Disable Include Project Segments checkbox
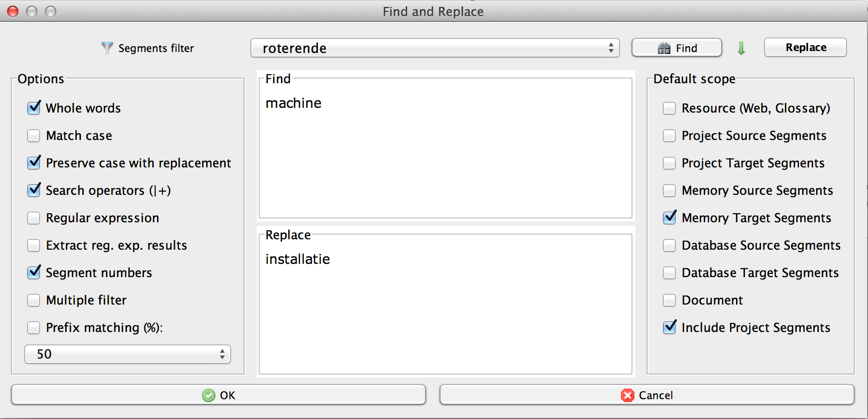 (x=669, y=328)
